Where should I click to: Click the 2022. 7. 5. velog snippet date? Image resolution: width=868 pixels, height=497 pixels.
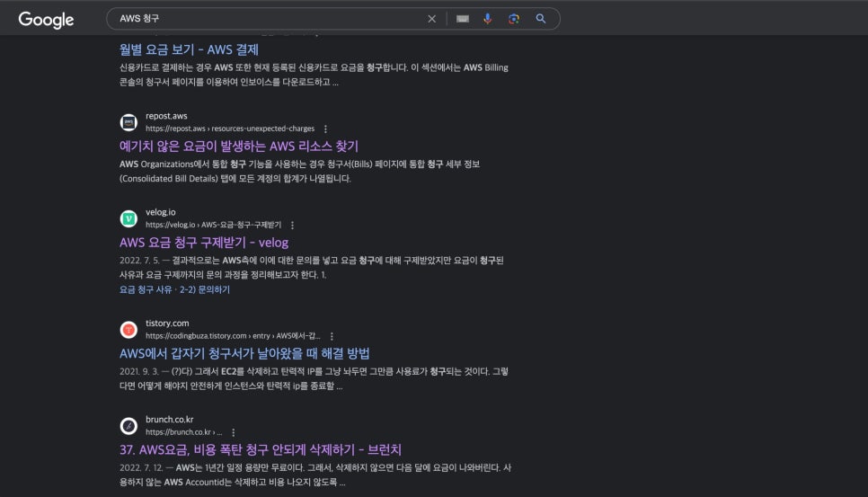(x=139, y=260)
